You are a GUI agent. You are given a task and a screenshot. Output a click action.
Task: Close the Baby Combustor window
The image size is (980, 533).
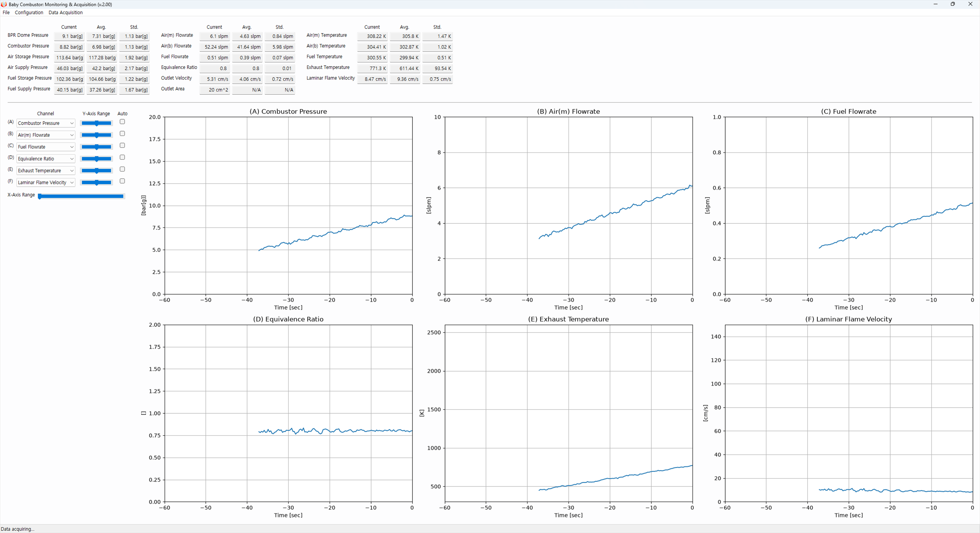[x=971, y=4]
